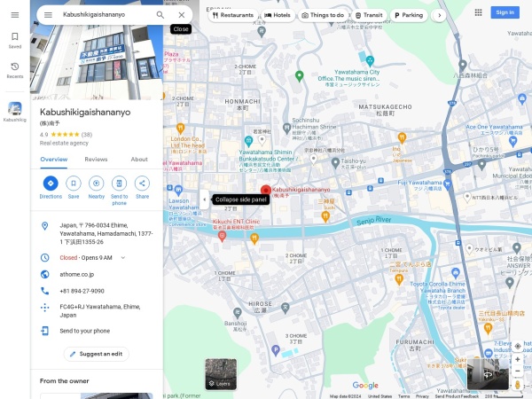Click the United States footer link
532x399 pixels.
pos(379,396)
